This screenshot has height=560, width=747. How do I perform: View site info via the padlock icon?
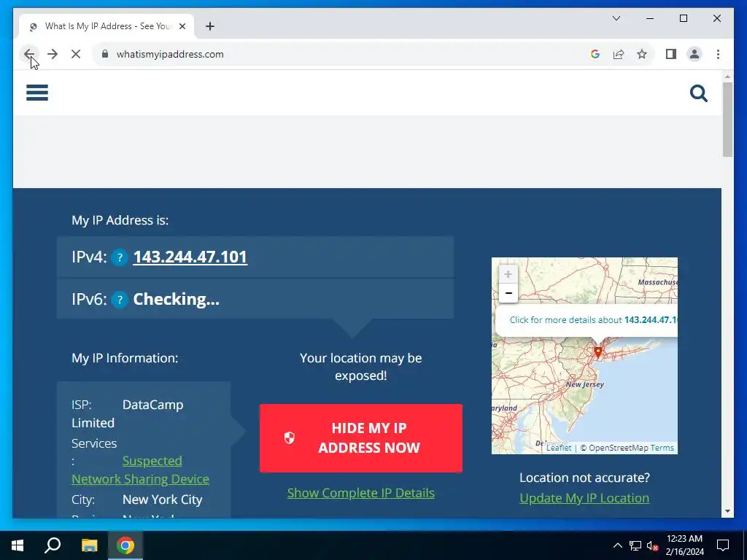pyautogui.click(x=105, y=54)
